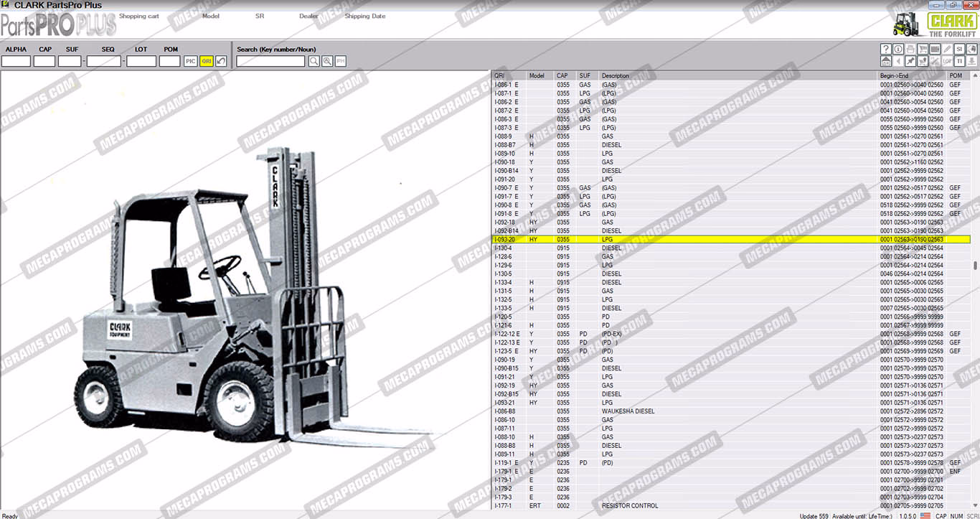Open the Shipping Date menu item
The width and height of the screenshot is (980, 519).
coord(364,16)
